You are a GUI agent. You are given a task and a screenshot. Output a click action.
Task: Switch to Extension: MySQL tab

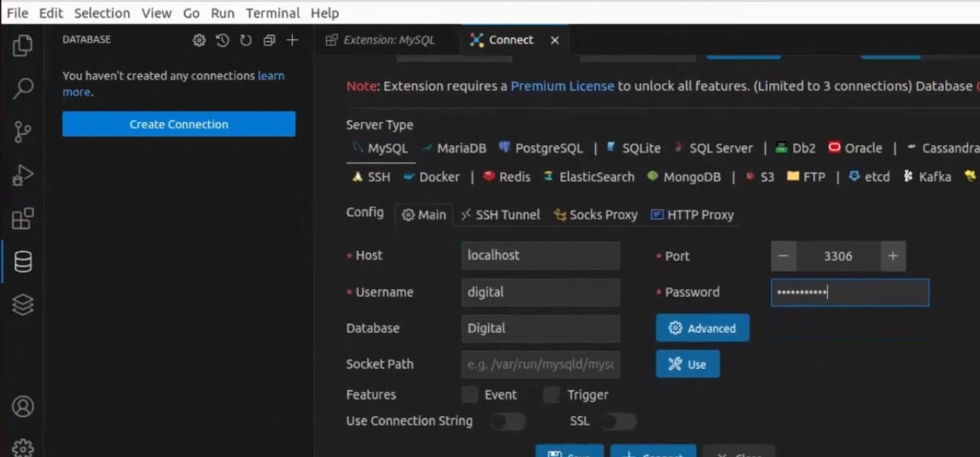380,40
